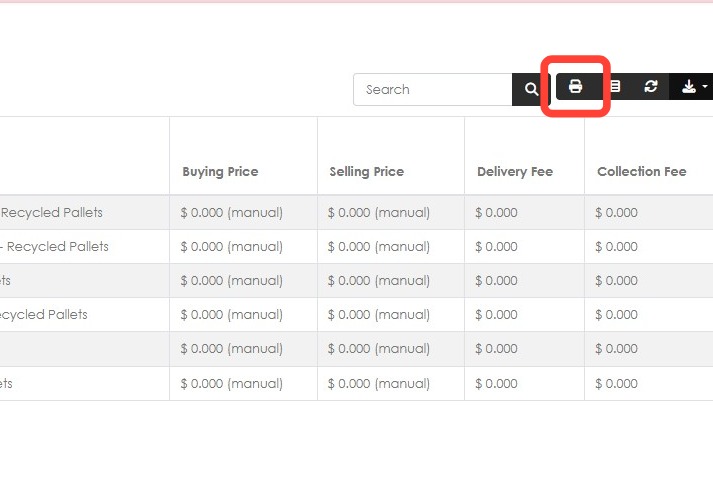713x487 pixels.
Task: Focus the Search input field
Action: pos(433,90)
